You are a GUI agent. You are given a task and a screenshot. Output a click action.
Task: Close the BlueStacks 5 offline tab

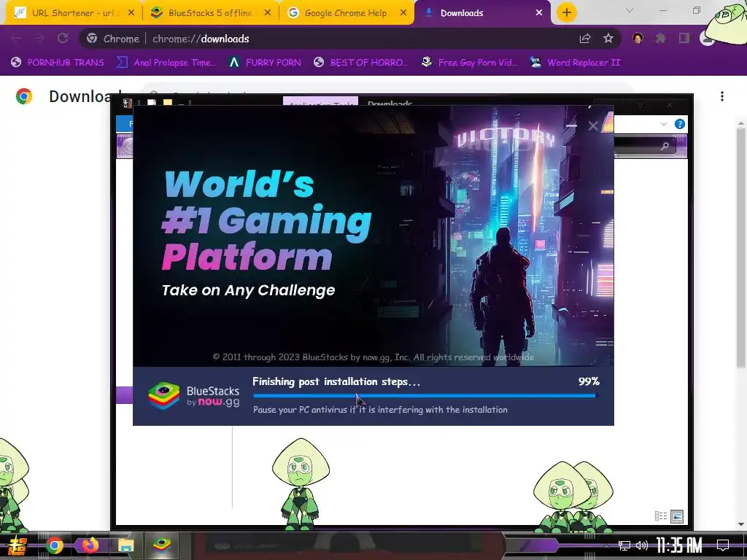(x=268, y=13)
